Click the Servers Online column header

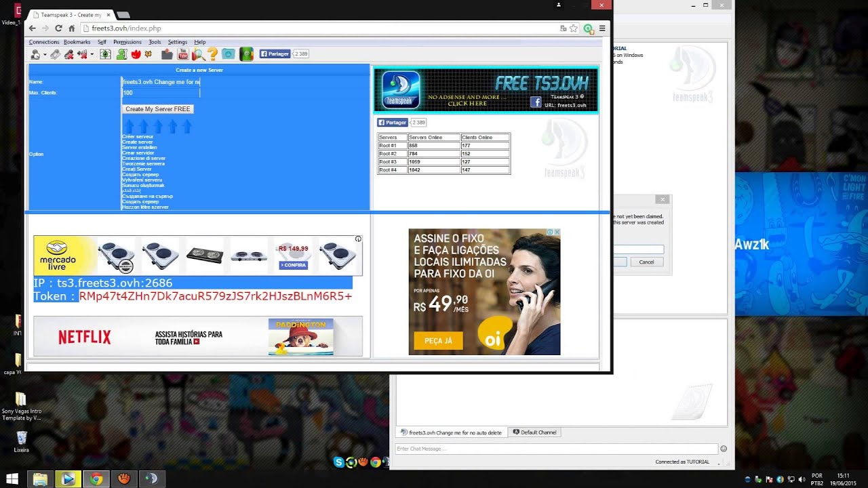[x=434, y=138]
